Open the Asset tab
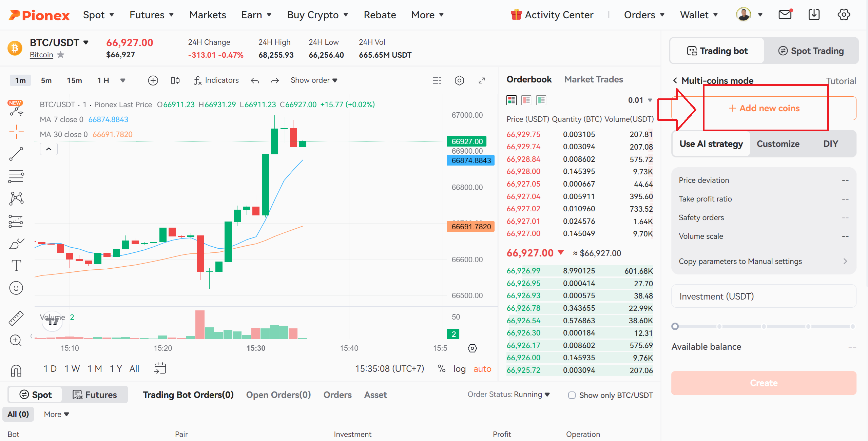Screen dimensions: 868x441 pyautogui.click(x=375, y=395)
